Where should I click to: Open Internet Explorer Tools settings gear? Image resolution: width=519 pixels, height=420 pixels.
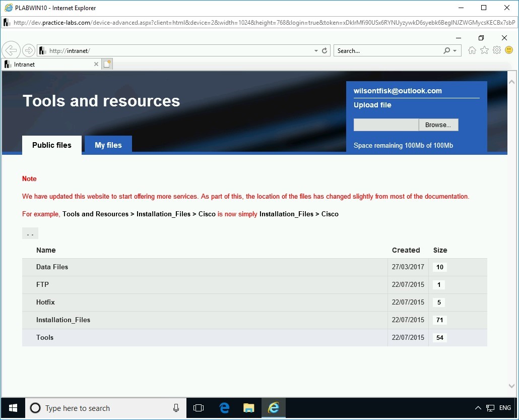(497, 50)
